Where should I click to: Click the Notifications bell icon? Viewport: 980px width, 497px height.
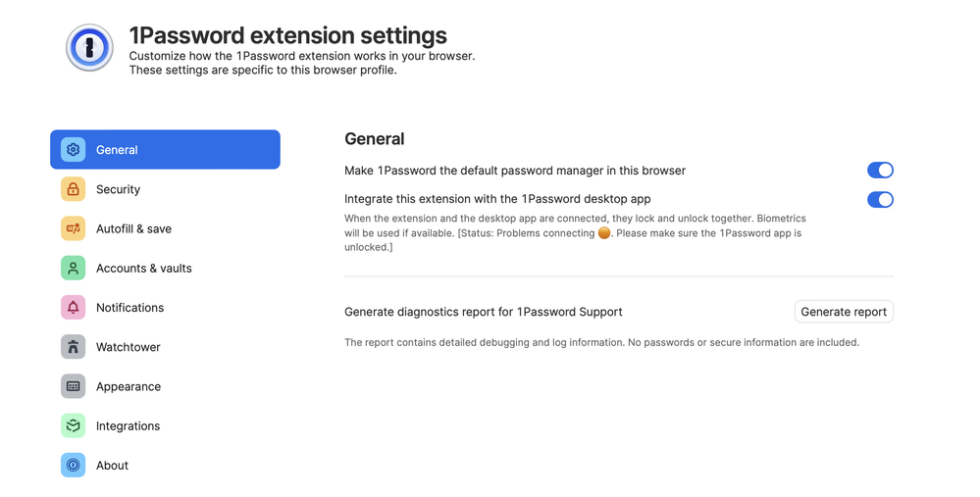[x=73, y=308]
